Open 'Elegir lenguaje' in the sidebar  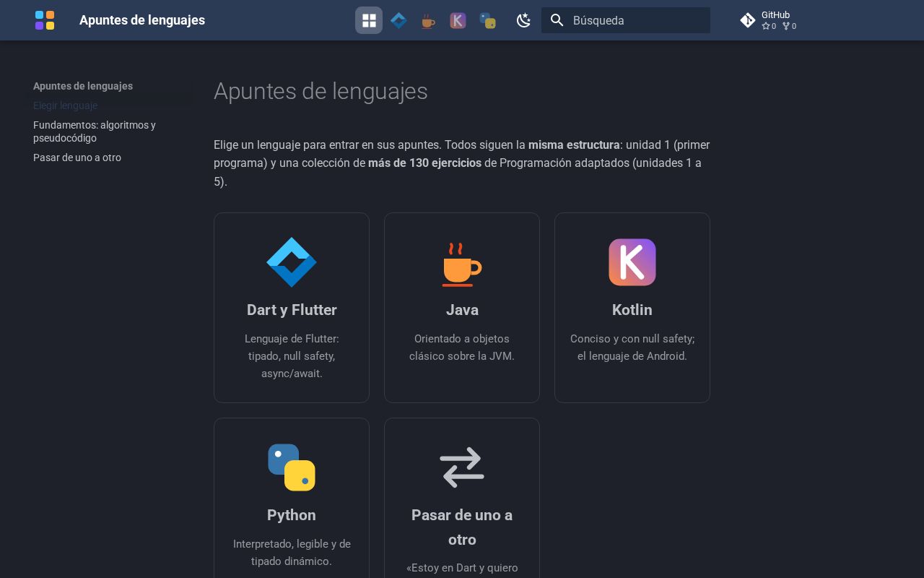(65, 105)
